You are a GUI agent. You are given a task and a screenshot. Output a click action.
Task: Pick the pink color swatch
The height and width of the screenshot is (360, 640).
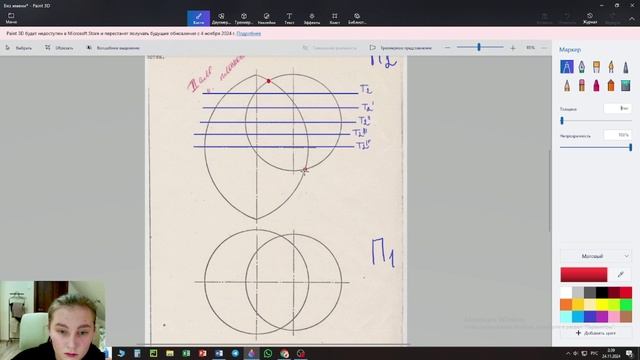tap(614, 317)
